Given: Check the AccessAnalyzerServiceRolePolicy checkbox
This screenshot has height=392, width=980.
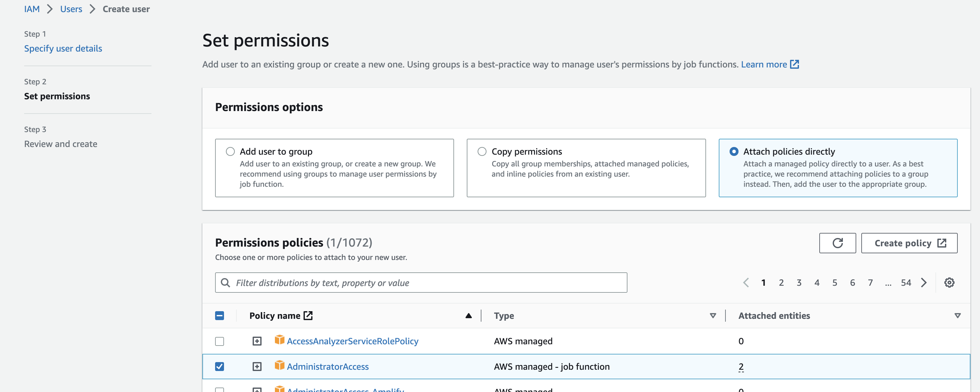Looking at the screenshot, I should [x=220, y=341].
